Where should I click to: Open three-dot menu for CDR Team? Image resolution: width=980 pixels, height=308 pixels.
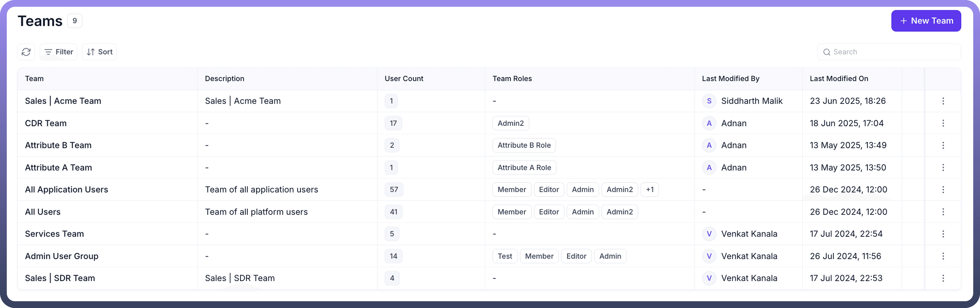(x=943, y=123)
